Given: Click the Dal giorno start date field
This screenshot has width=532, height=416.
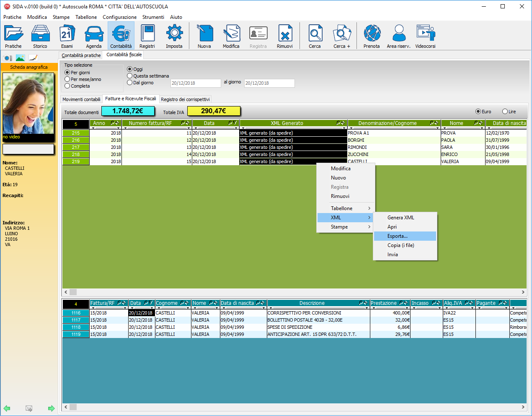Looking at the screenshot, I should 195,83.
